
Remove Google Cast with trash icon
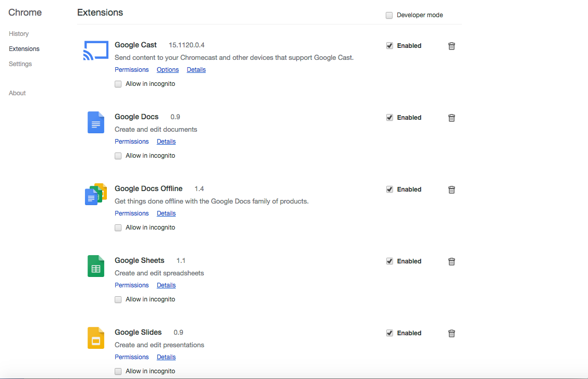pos(451,46)
